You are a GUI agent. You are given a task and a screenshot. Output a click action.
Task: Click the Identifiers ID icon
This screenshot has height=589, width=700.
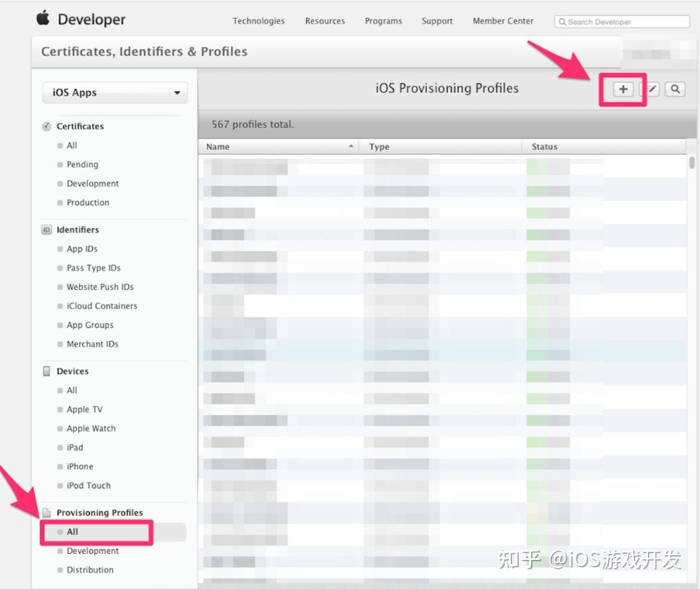click(47, 230)
